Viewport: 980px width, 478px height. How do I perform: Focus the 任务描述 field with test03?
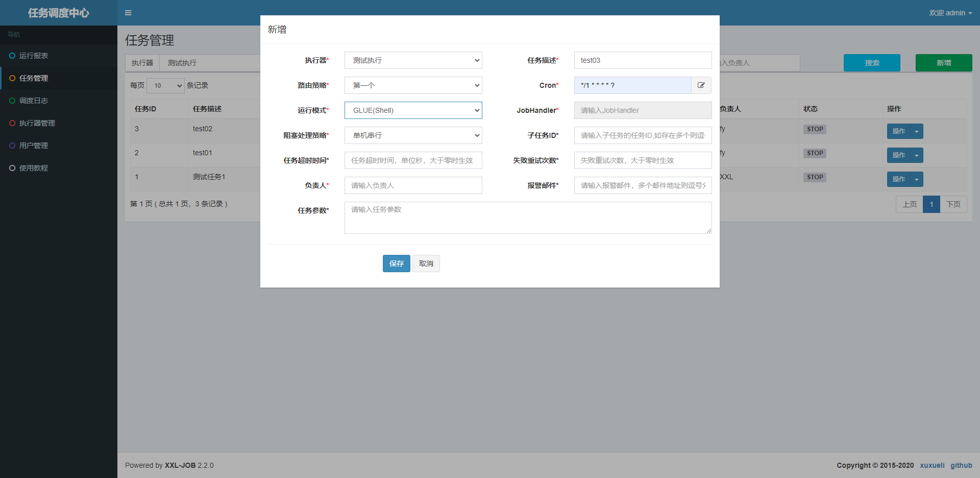click(x=643, y=60)
